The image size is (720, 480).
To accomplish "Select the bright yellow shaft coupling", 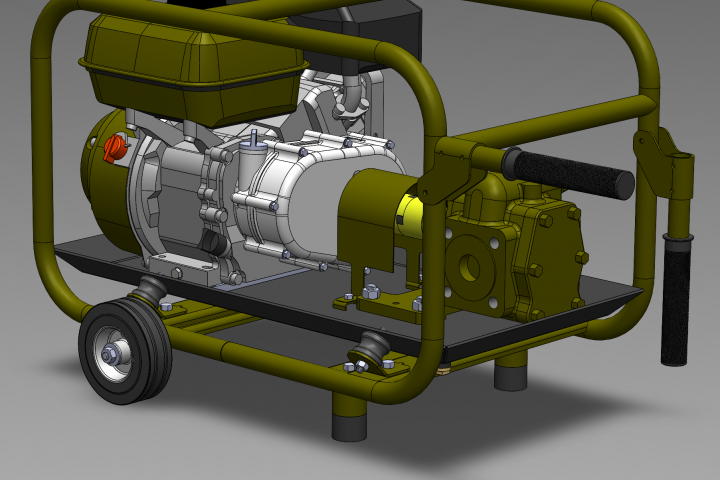I will (410, 216).
